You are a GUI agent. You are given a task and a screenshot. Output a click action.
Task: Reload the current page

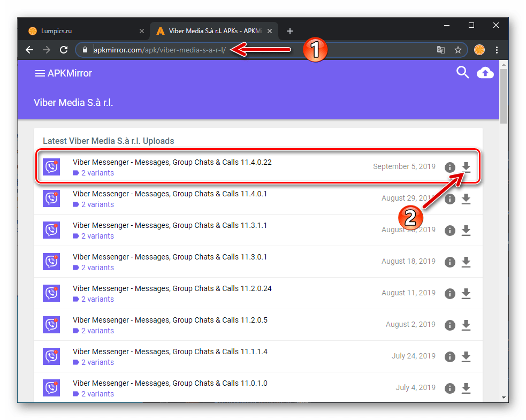point(64,50)
